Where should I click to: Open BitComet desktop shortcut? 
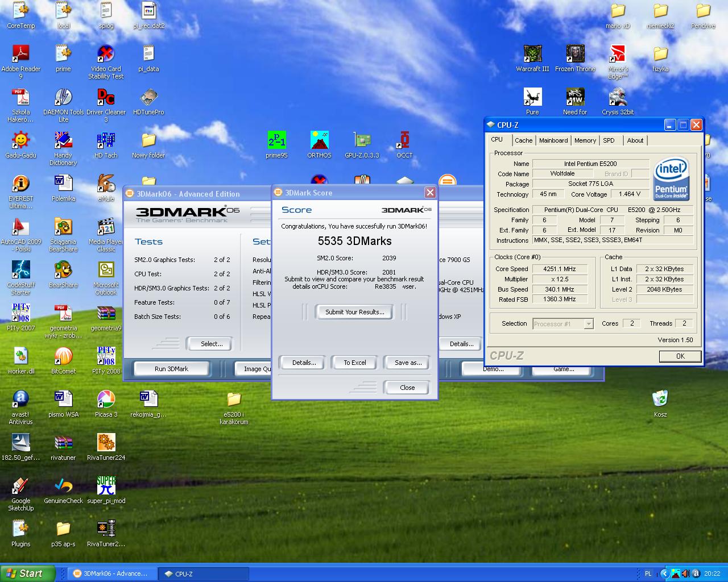(x=63, y=360)
